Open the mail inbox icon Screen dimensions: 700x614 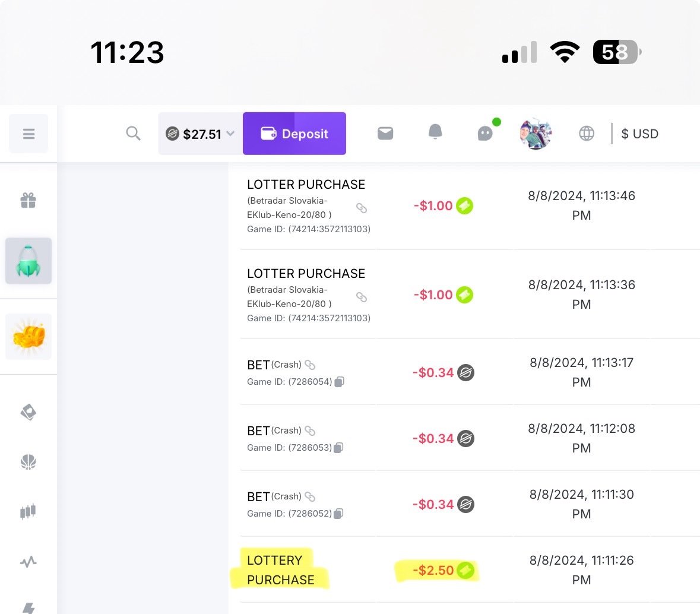(385, 134)
